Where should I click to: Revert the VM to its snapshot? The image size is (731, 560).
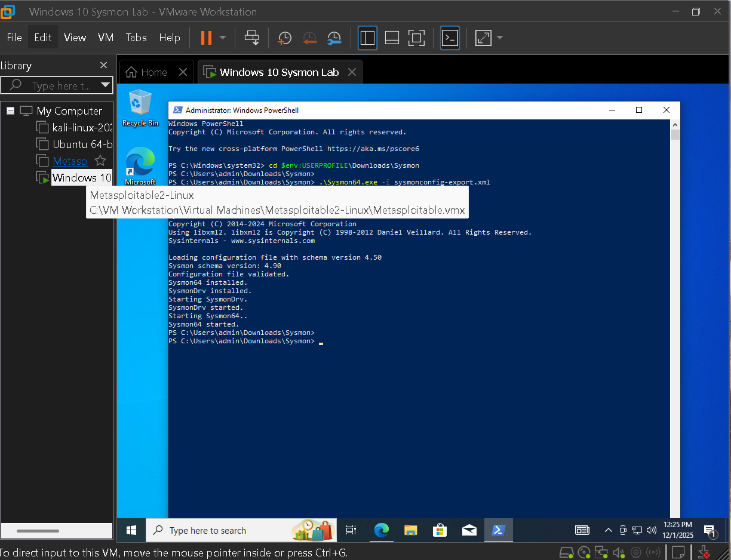pos(309,38)
